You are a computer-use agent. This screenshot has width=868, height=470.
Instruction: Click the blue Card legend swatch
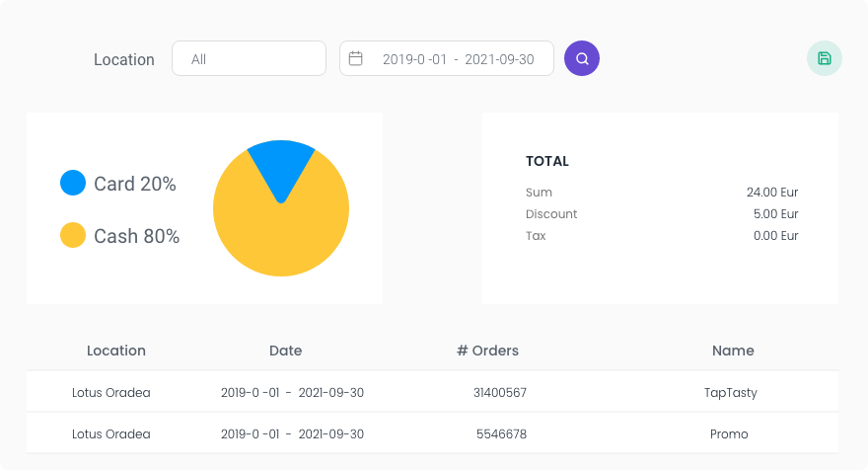point(73,183)
